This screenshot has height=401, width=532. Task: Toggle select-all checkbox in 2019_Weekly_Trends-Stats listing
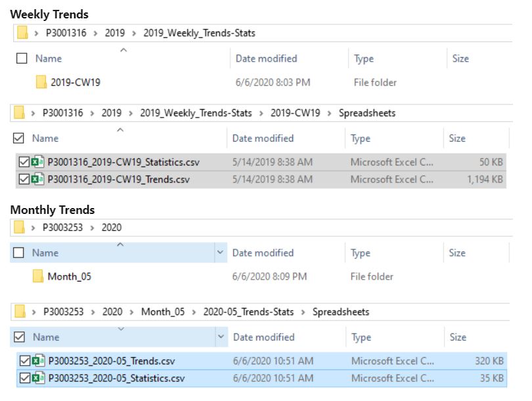click(x=22, y=58)
